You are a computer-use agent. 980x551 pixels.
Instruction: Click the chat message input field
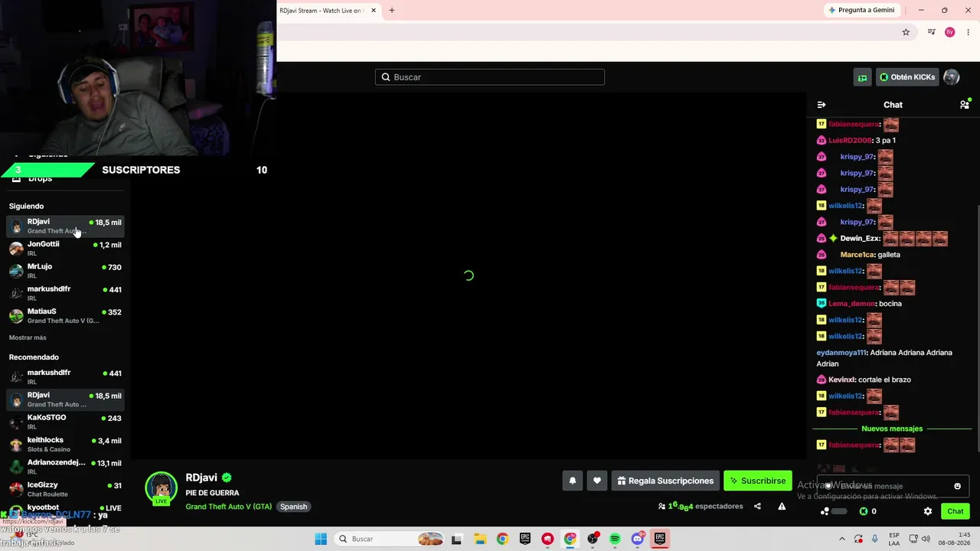pyautogui.click(x=892, y=486)
